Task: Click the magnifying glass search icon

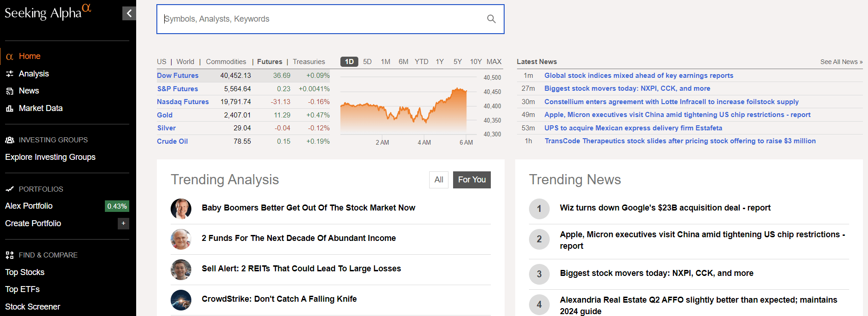Action: pyautogui.click(x=491, y=19)
